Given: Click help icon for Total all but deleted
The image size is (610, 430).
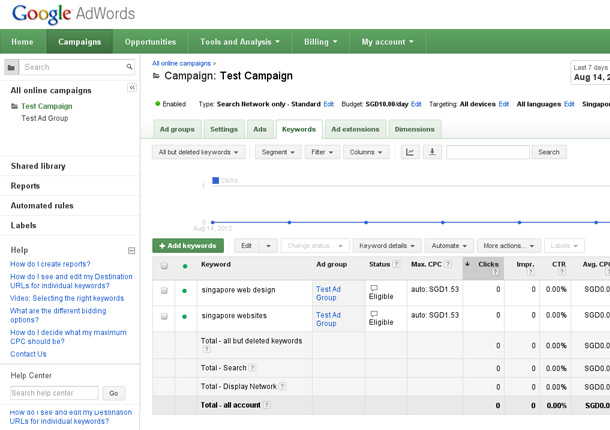Looking at the screenshot, I should (x=207, y=349).
